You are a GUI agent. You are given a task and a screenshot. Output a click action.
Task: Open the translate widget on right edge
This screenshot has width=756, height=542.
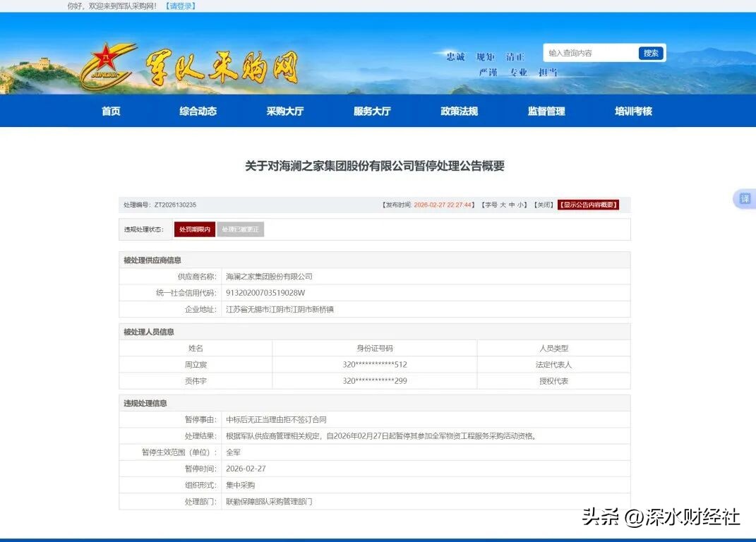(745, 199)
